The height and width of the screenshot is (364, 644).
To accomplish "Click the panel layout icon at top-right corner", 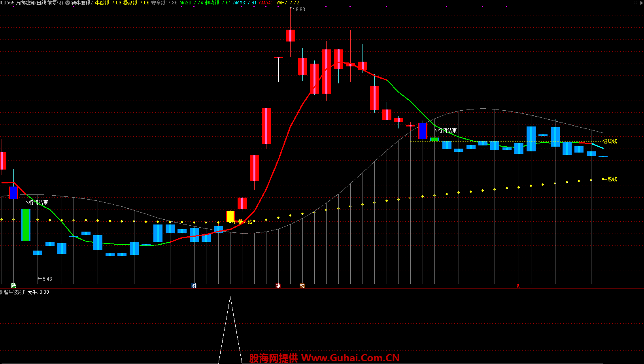I will coord(641,3).
